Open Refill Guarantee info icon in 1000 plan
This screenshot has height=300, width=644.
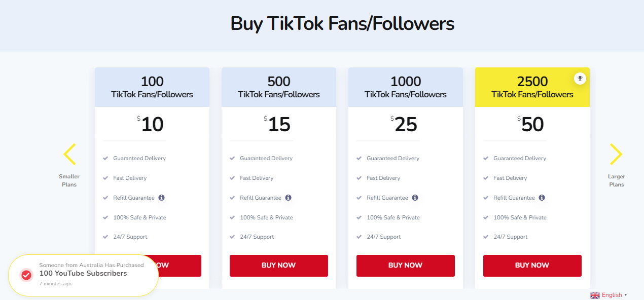(415, 198)
